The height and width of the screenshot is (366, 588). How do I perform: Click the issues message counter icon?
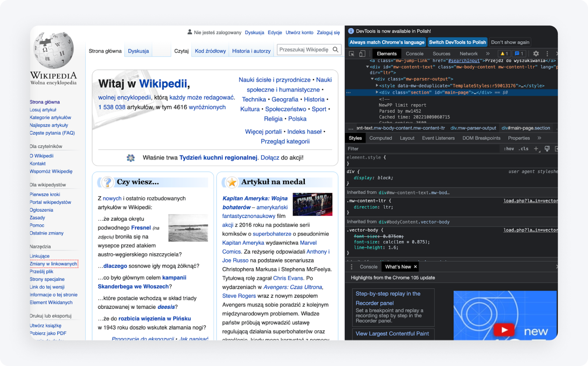(519, 53)
